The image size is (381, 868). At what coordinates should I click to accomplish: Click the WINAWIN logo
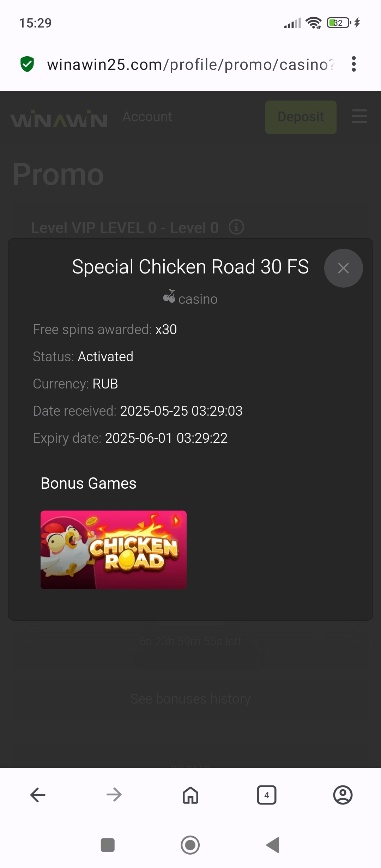59,119
